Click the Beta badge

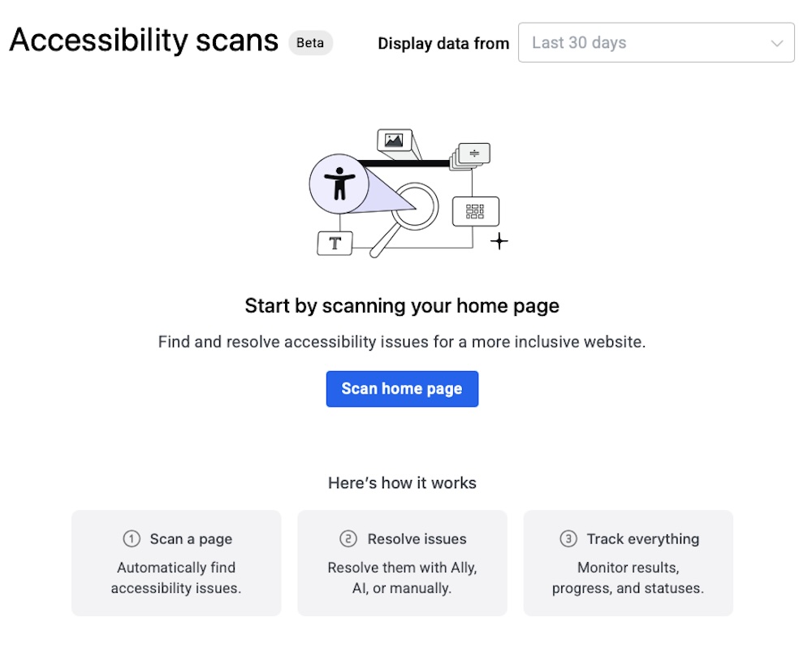coord(310,43)
